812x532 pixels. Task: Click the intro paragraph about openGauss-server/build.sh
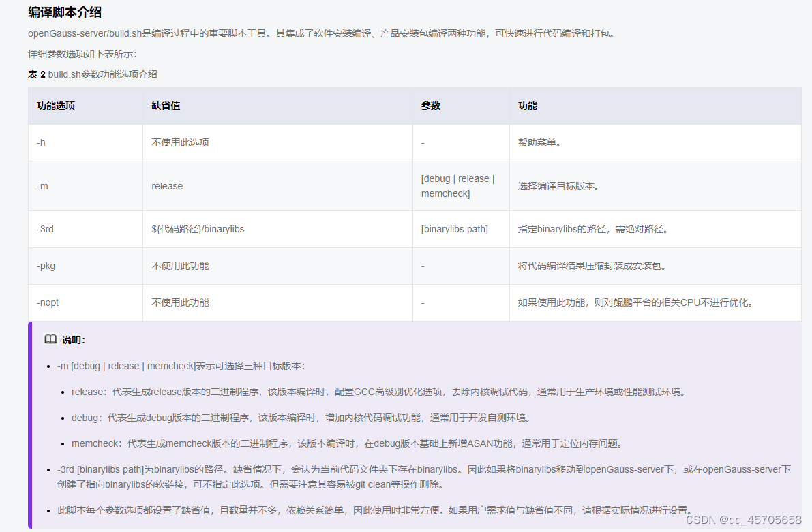coord(322,33)
